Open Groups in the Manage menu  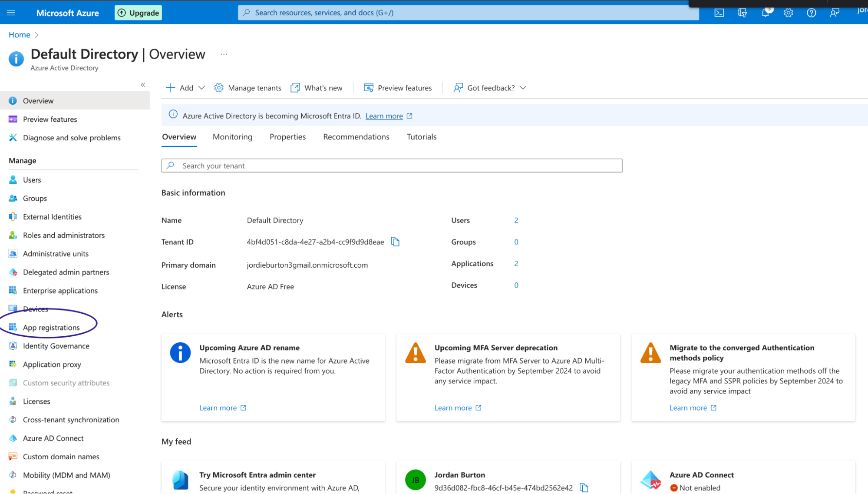tap(35, 199)
